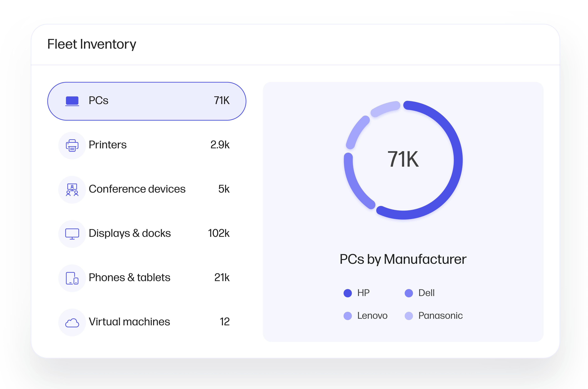This screenshot has height=389, width=588.
Task: Click the Conference devices icon
Action: point(72,190)
